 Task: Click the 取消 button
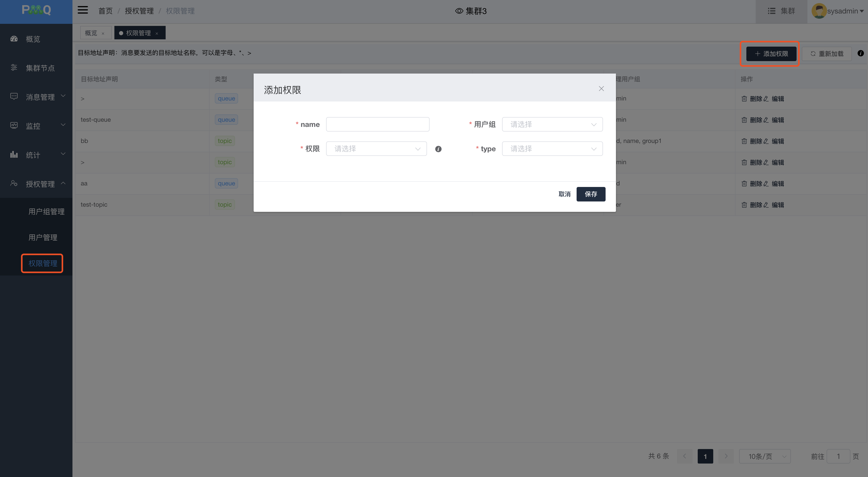564,194
